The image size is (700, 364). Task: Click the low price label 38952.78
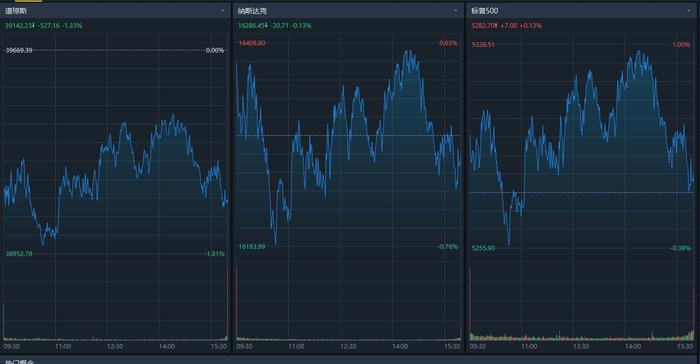(x=19, y=254)
